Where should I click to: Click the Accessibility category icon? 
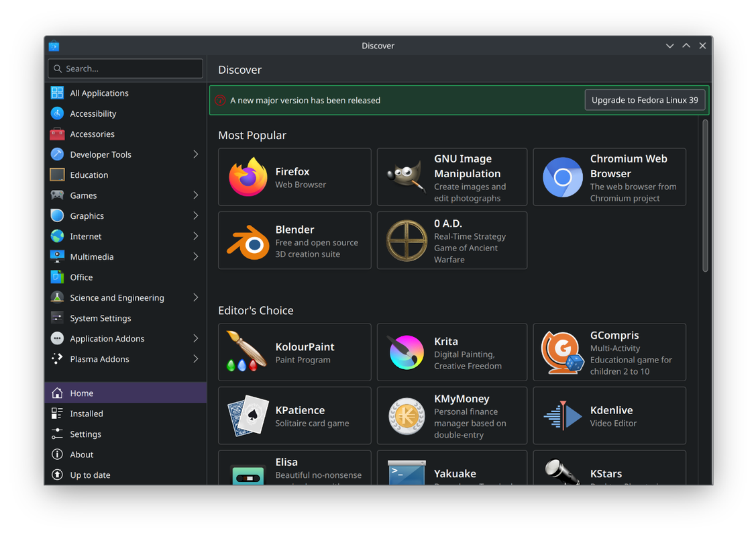coord(57,113)
